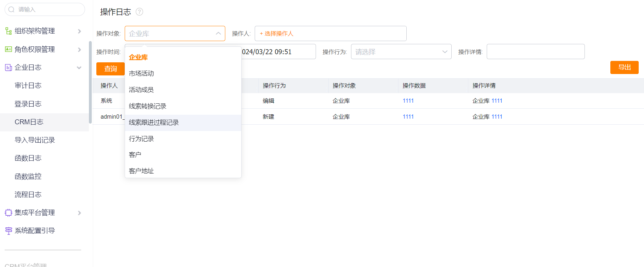The height and width of the screenshot is (267, 644).
Task: Click the 系统配置引导 signpost icon
Action: click(9, 231)
